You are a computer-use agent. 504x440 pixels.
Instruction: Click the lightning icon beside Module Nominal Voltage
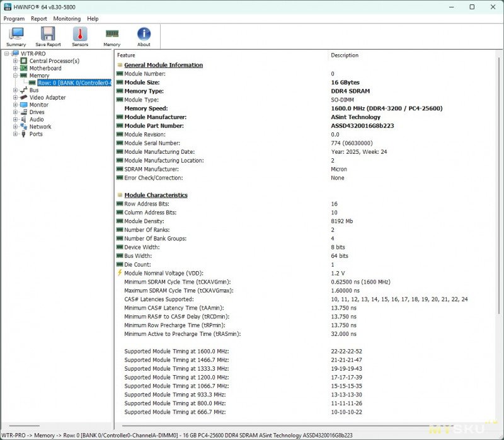pyautogui.click(x=120, y=273)
